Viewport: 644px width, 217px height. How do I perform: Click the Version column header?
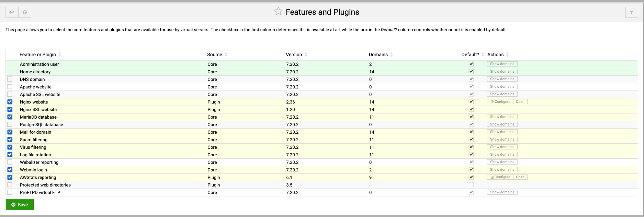pos(294,55)
